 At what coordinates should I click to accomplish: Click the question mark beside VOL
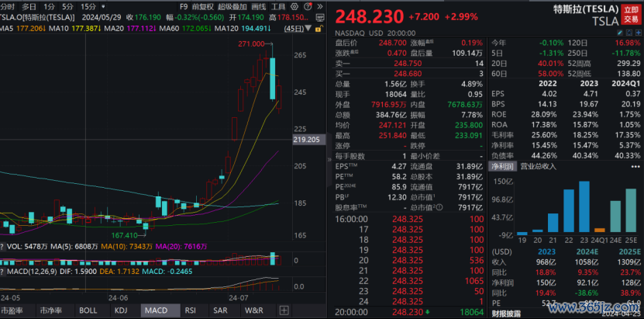2,247
